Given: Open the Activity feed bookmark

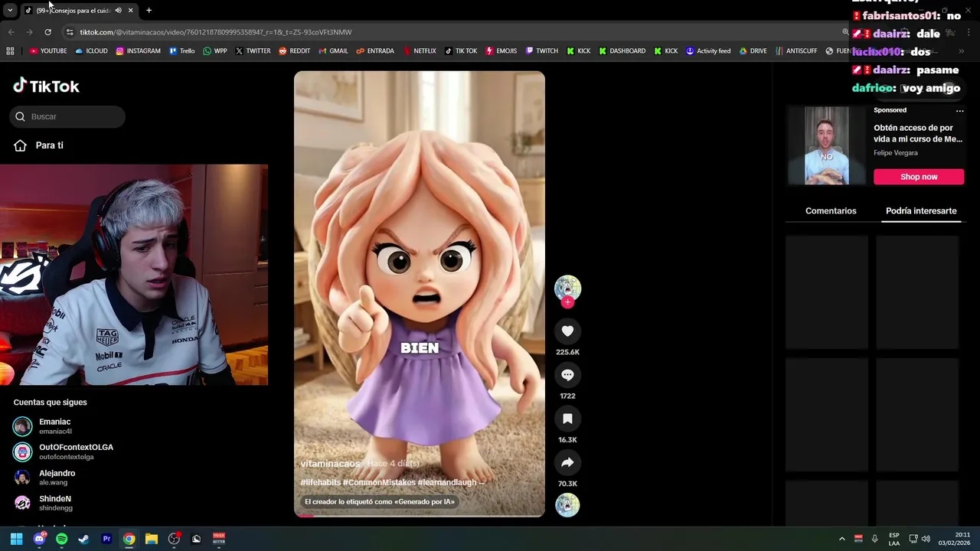Looking at the screenshot, I should pyautogui.click(x=708, y=51).
